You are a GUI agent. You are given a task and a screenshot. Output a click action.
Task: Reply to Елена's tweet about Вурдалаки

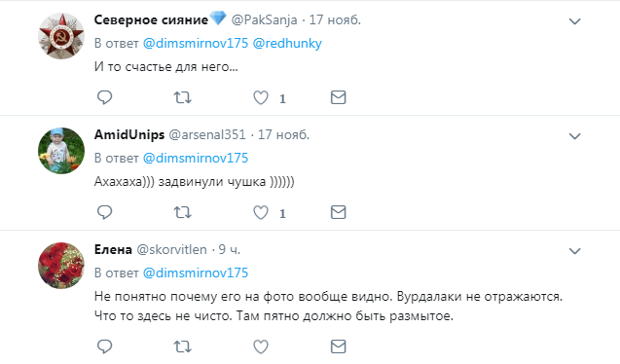click(x=105, y=346)
